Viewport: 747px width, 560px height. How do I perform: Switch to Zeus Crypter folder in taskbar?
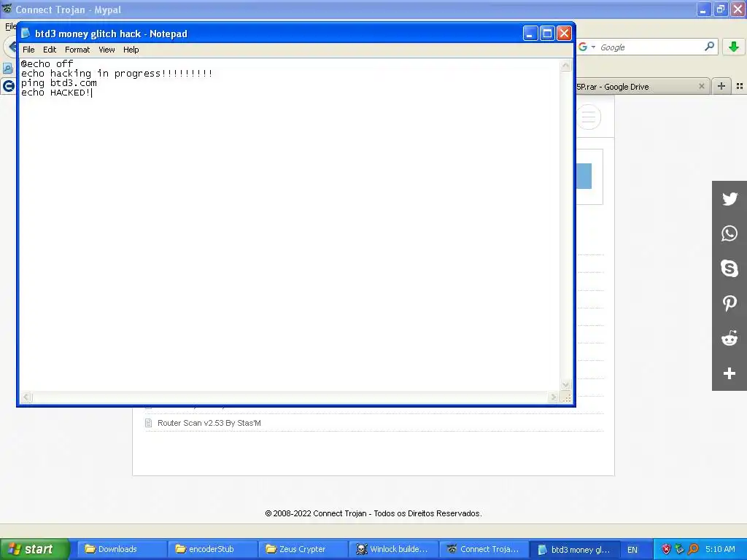[303, 549]
